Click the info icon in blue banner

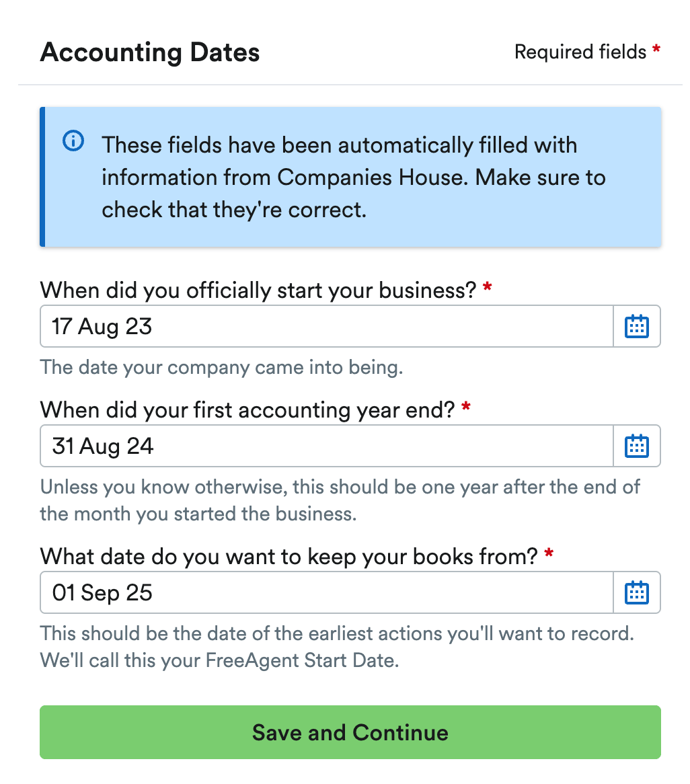(73, 141)
